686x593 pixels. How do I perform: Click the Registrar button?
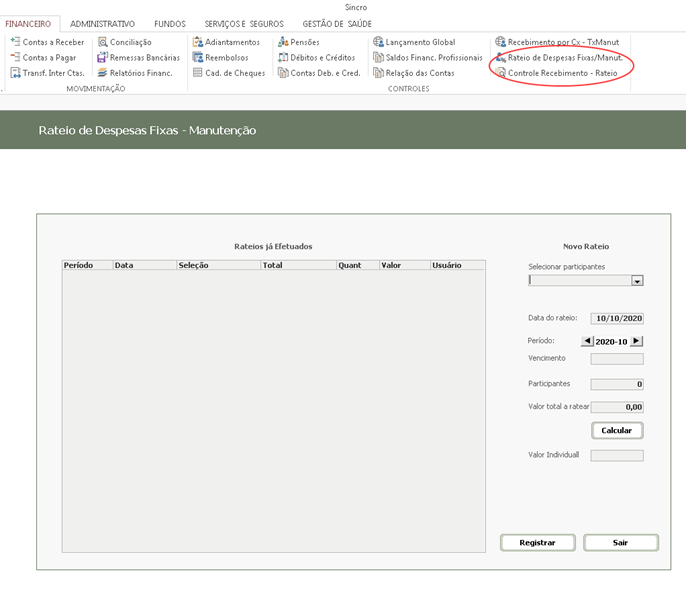coord(538,542)
